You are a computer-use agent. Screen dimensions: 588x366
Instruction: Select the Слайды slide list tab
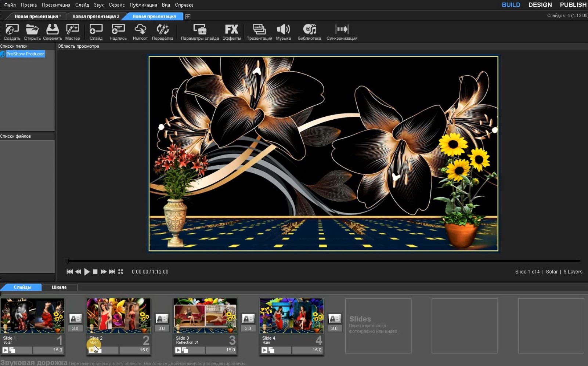(22, 287)
